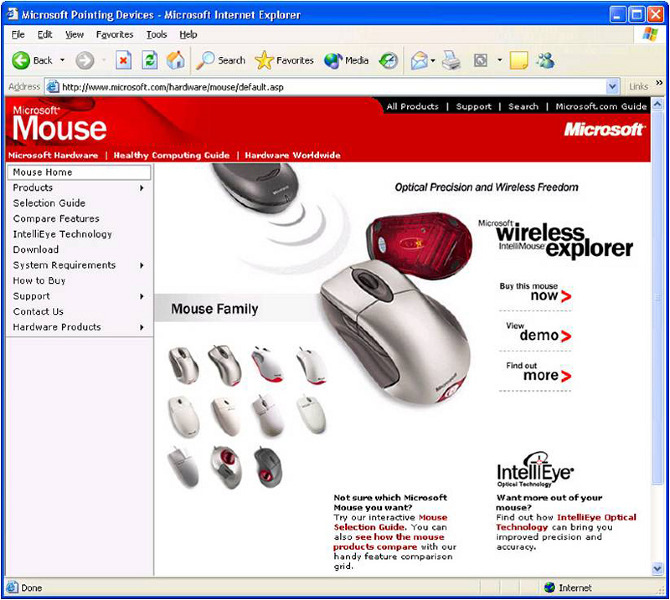
Task: Expand the Hardware Products submenu arrow
Action: point(141,327)
